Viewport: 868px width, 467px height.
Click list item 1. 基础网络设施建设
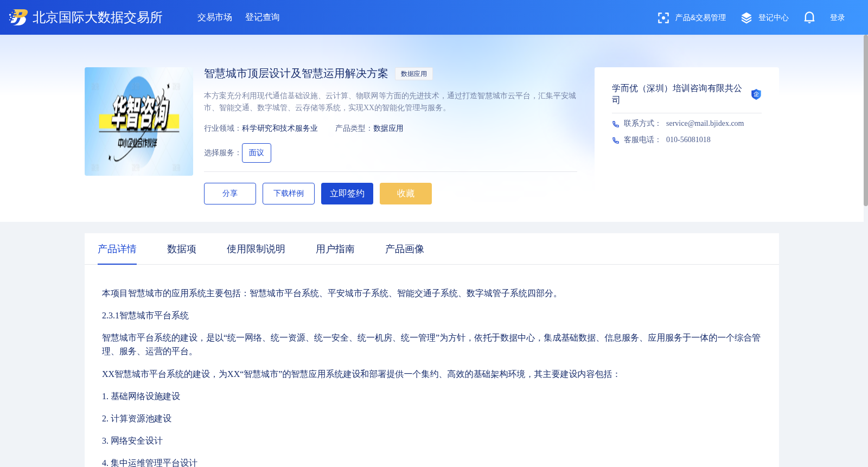coord(141,396)
